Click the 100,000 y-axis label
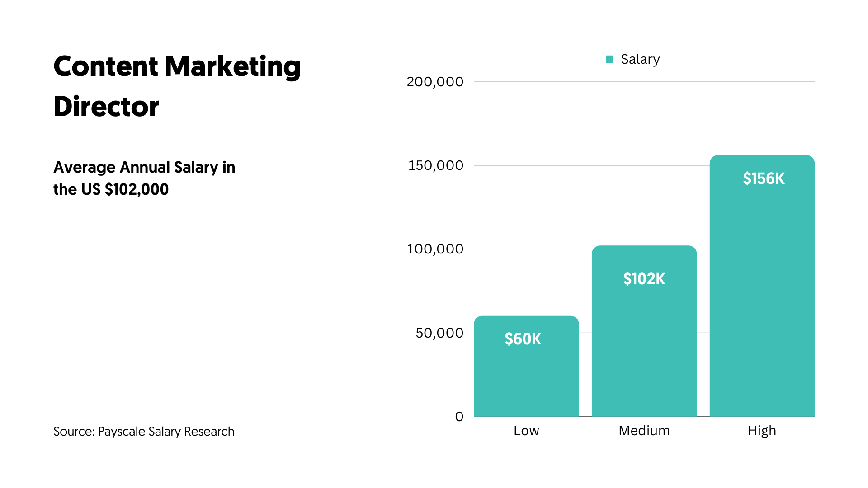Image resolution: width=868 pixels, height=488 pixels. [435, 249]
